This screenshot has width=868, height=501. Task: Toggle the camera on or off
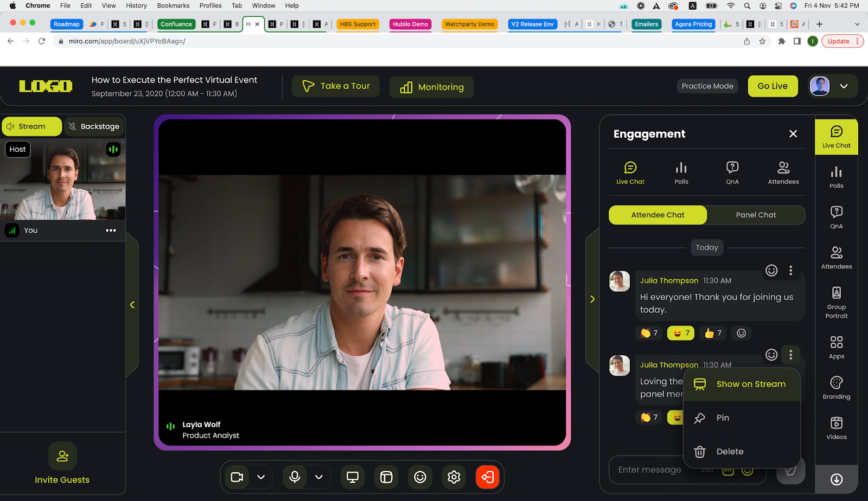point(237,477)
